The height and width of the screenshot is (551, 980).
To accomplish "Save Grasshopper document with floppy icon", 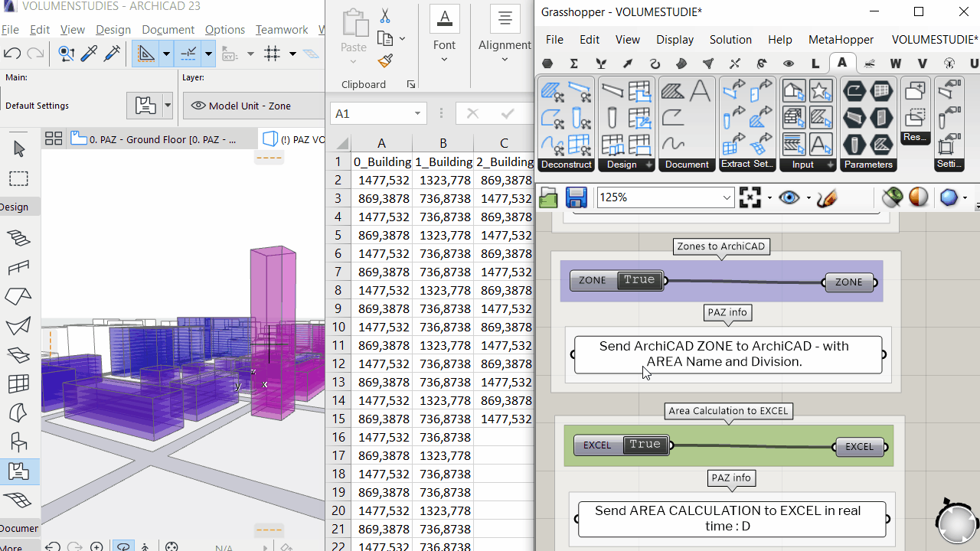I will 576,198.
